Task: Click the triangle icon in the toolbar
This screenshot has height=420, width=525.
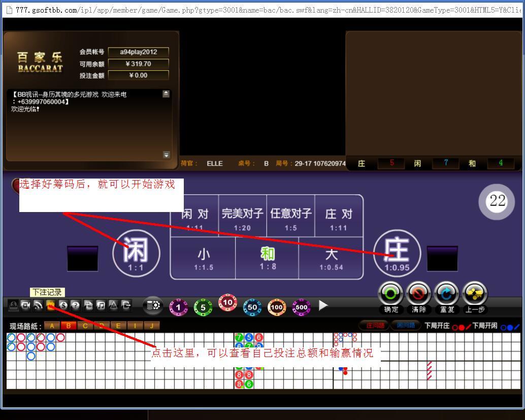Action: 114,305
